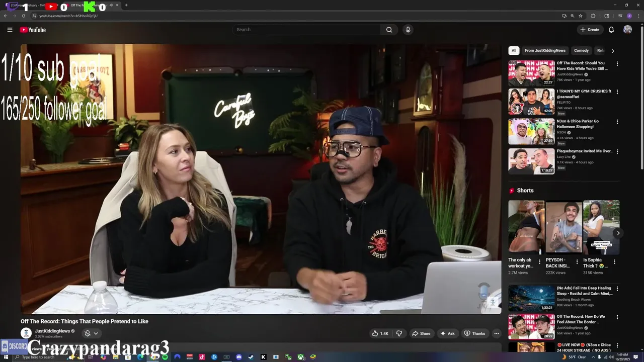This screenshot has height=362, width=644.
Task: Show next filter chips with the arrow
Action: 613,51
